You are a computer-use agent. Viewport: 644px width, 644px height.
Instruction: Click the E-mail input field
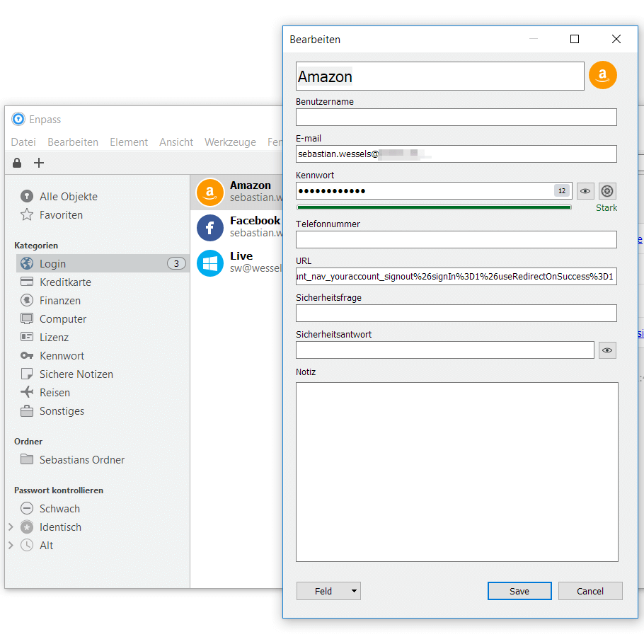click(456, 154)
